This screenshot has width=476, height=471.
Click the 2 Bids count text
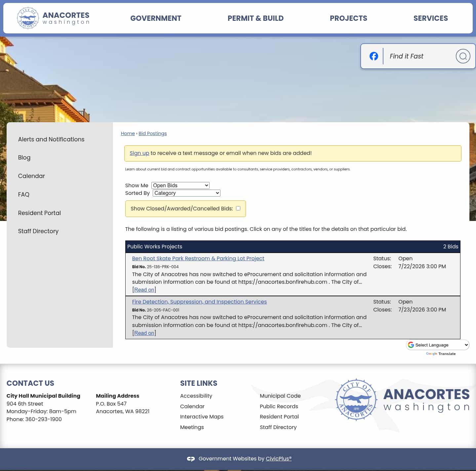[x=451, y=246]
